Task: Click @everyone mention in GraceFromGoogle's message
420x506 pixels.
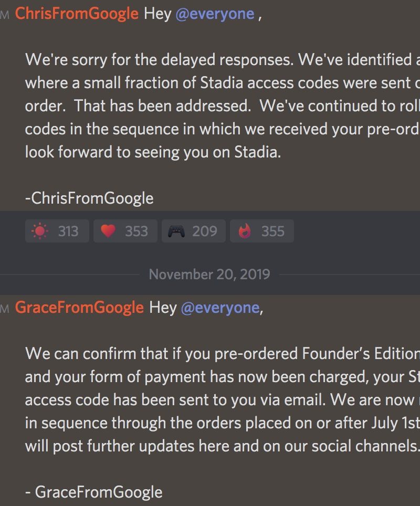Action: [220, 307]
